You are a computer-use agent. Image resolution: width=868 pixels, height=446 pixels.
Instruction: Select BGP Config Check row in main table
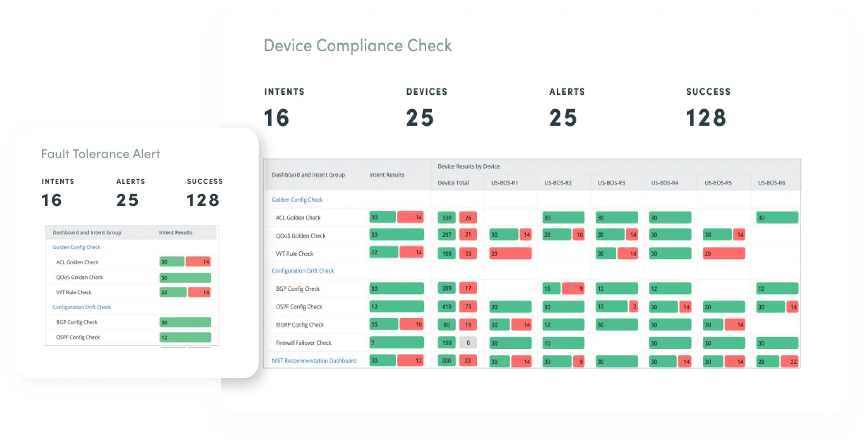pos(298,289)
